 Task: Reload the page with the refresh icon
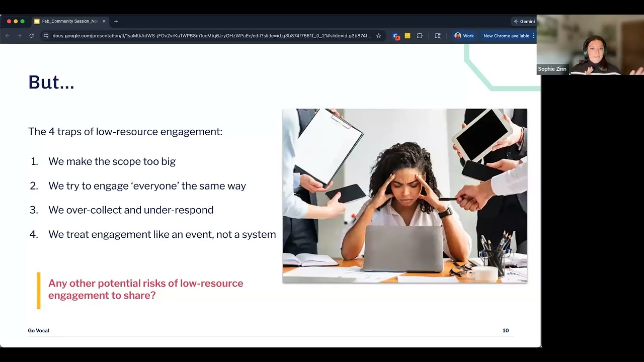coord(31,36)
